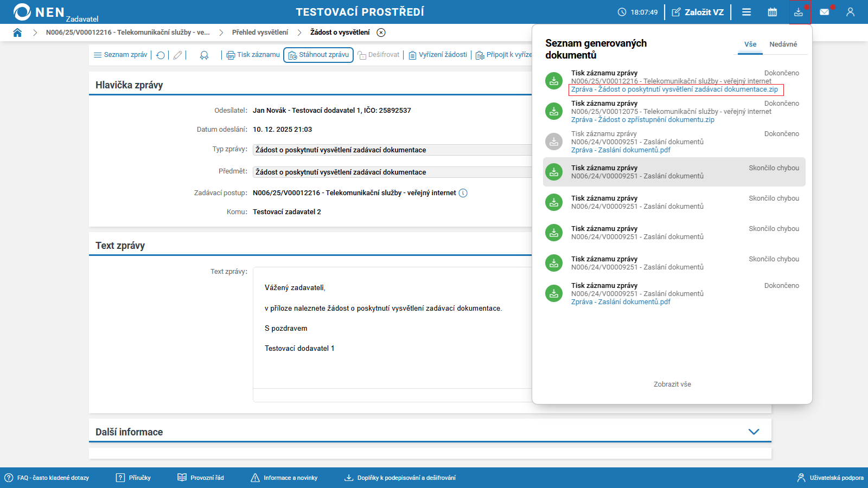Viewport: 868px width, 488px height.
Task: Open the hamburger menu in header
Action: (x=746, y=12)
